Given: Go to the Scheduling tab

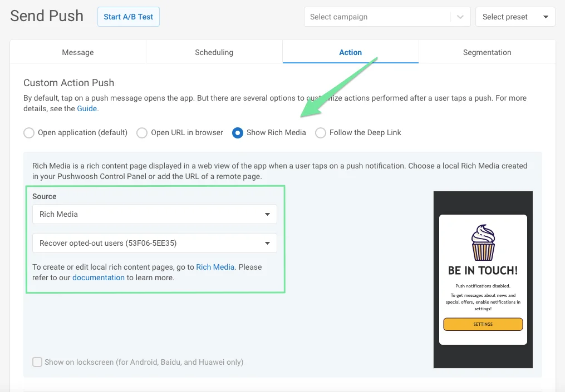Looking at the screenshot, I should 214,52.
